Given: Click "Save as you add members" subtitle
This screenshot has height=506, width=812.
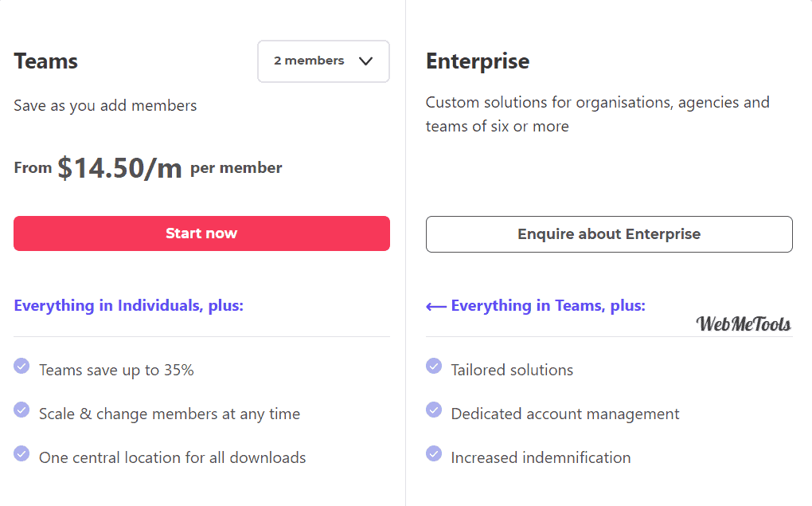Looking at the screenshot, I should point(105,105).
